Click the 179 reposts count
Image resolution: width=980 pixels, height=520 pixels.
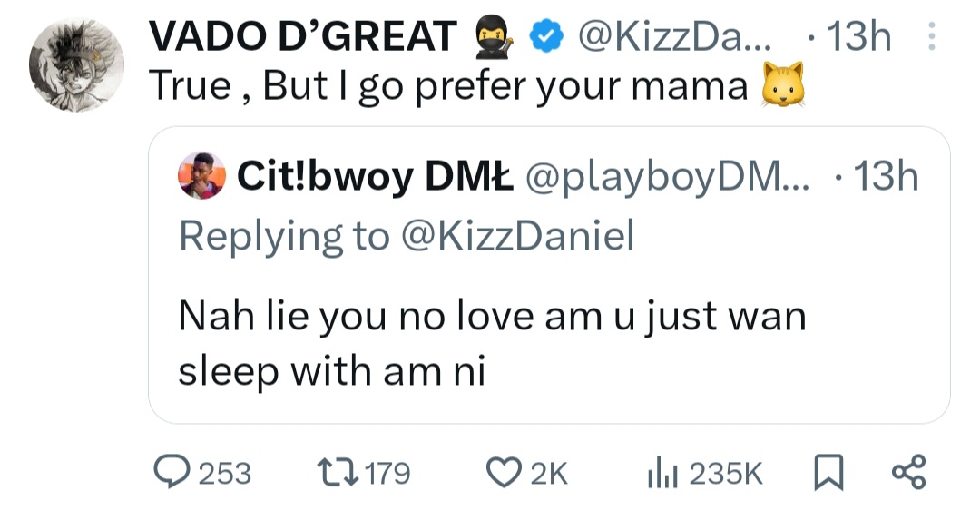tap(388, 473)
